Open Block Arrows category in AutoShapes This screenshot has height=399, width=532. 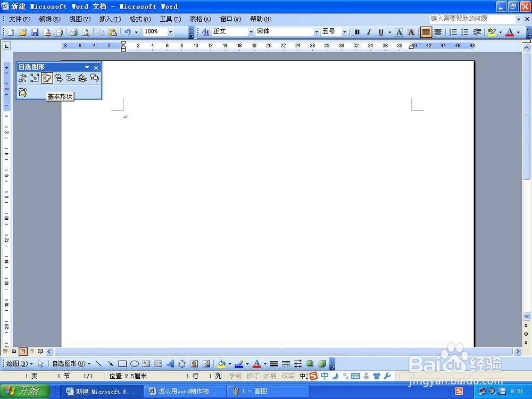click(59, 78)
